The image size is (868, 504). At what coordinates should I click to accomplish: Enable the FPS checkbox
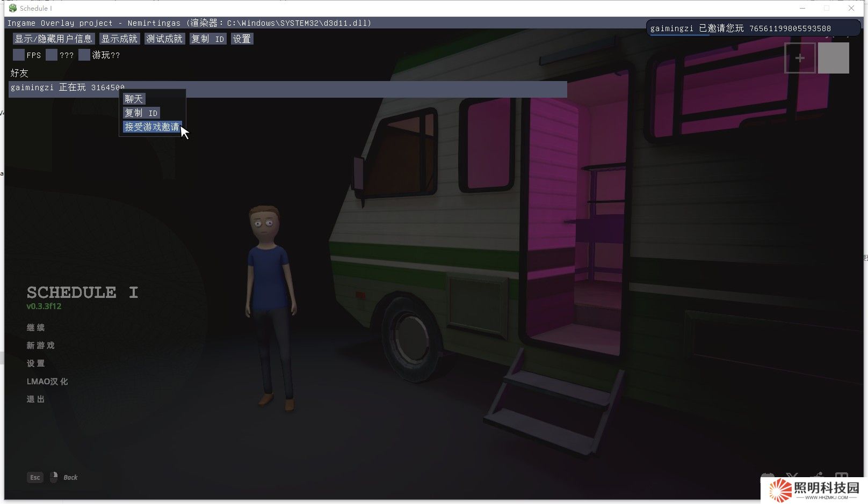19,55
